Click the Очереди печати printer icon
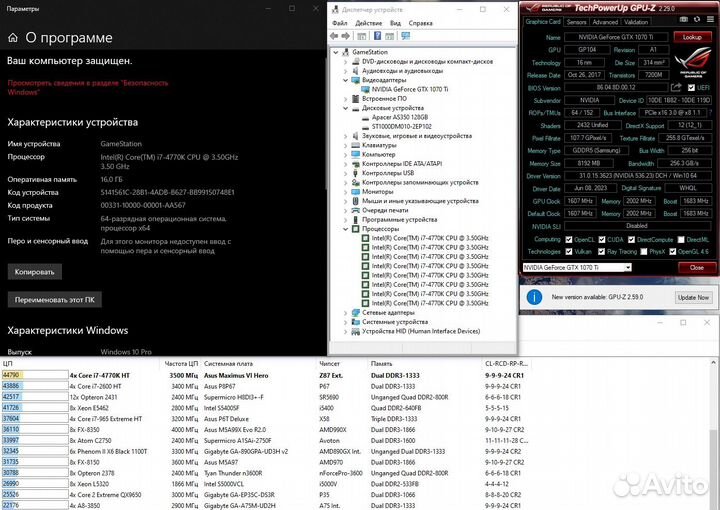Image resolution: width=720 pixels, height=510 pixels. point(355,210)
